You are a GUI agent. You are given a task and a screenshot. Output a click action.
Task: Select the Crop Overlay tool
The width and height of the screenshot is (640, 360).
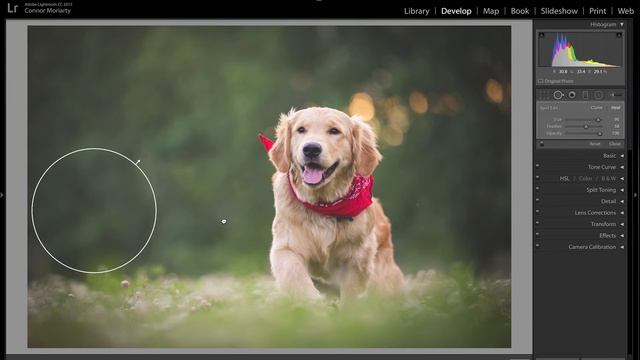[x=543, y=95]
